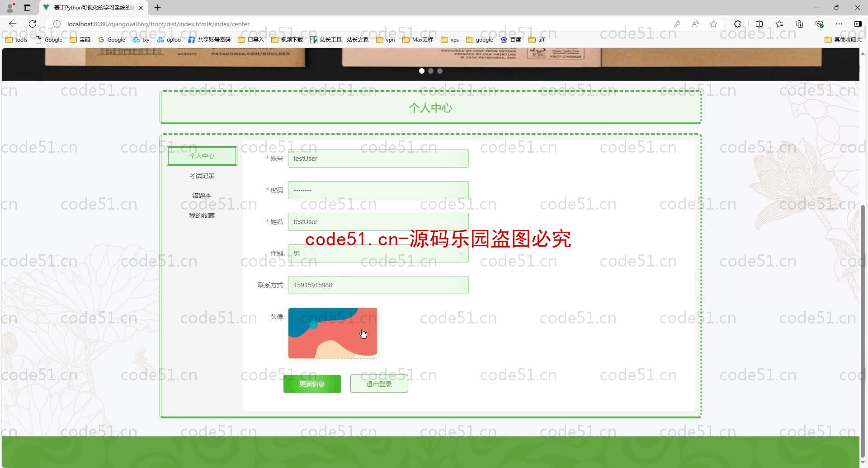Expand the 性别 dropdown
The image size is (868, 468).
(378, 253)
